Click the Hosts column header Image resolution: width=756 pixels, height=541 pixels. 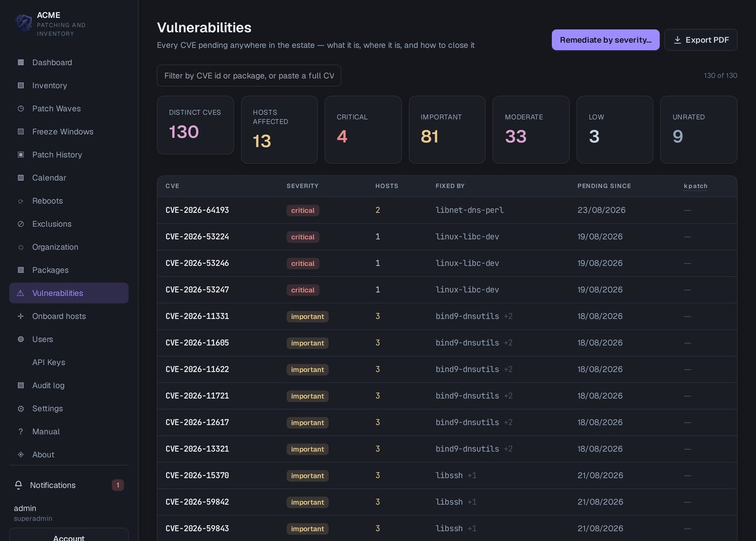(x=386, y=186)
